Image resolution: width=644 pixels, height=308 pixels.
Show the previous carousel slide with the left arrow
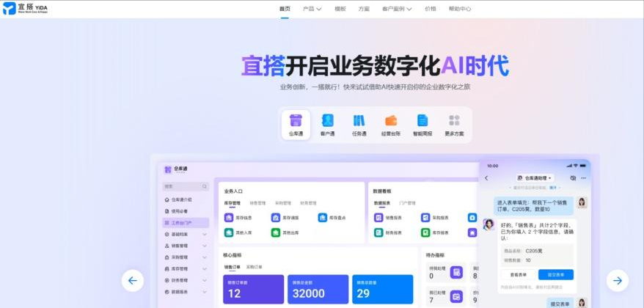tap(133, 280)
